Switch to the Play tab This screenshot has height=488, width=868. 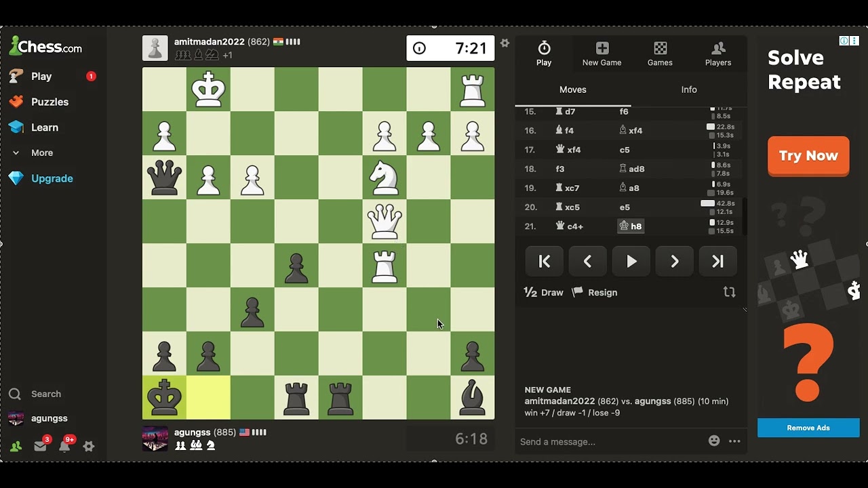(x=544, y=54)
